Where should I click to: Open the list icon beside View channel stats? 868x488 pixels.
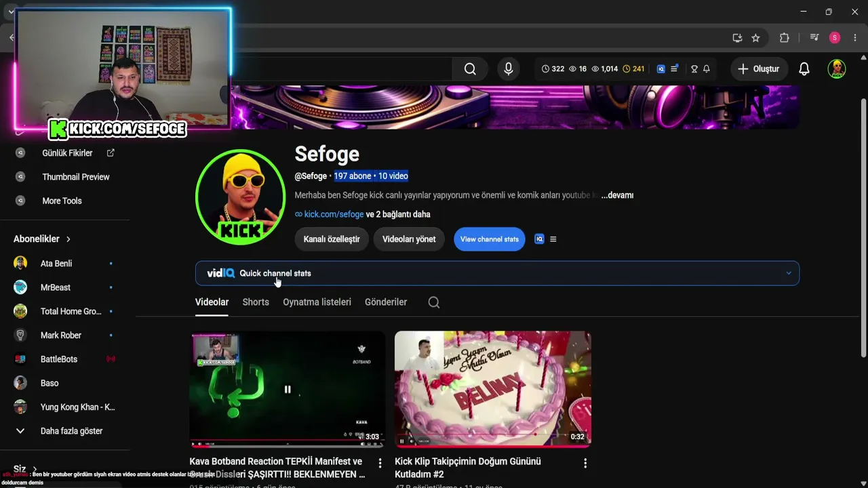point(553,239)
